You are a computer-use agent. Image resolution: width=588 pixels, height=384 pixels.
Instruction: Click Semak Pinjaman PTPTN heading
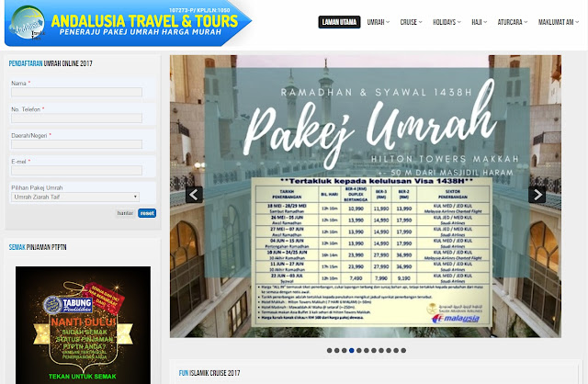pos(38,247)
